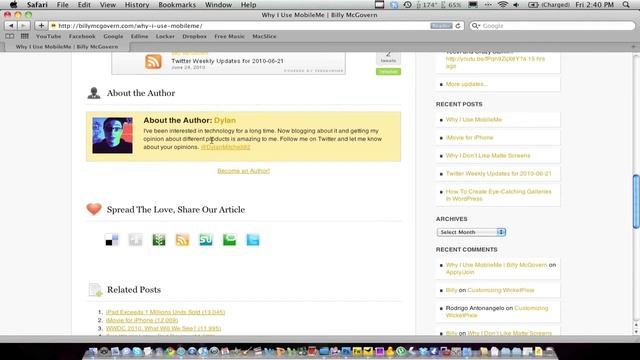Open How To Create Eye-Catching Galleries post

point(498,195)
